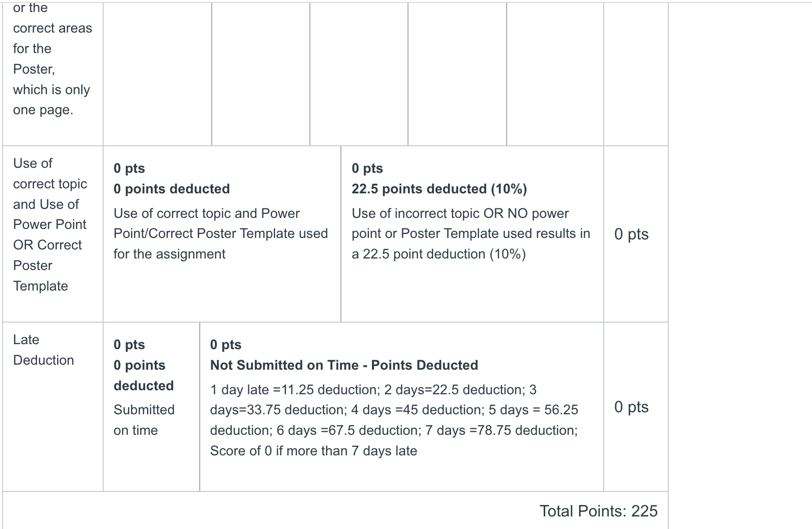Click the '0 pts' heading above '22.5 points deducted'

pyautogui.click(x=367, y=168)
